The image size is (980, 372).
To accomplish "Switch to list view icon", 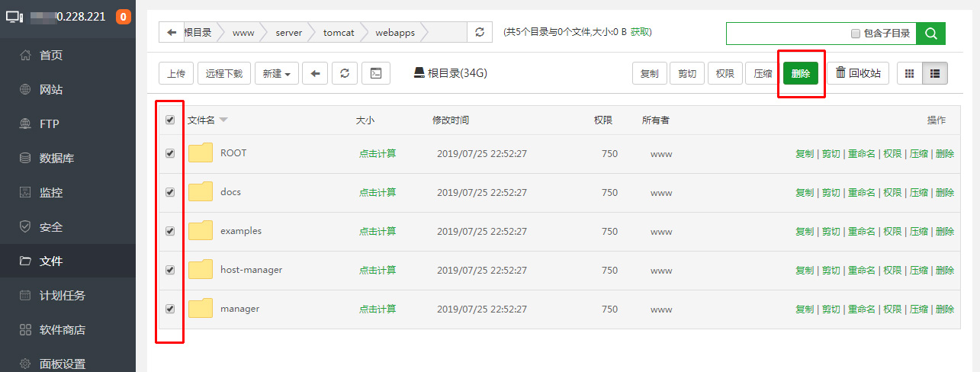I will point(934,73).
